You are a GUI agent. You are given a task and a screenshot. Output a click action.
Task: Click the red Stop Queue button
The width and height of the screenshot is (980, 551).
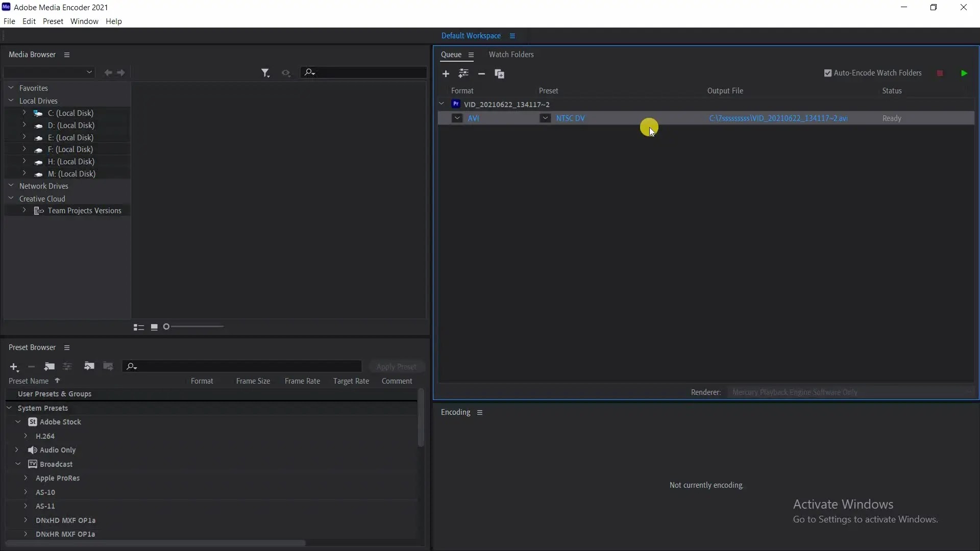940,73
